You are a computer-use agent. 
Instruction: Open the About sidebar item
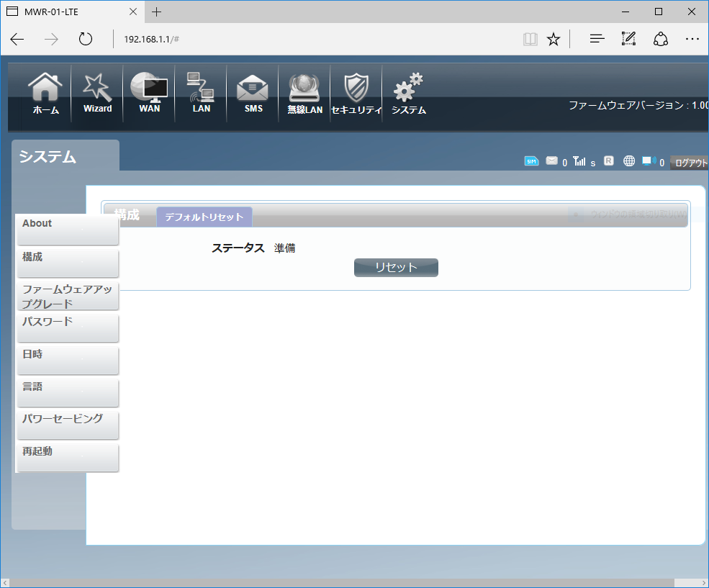[x=68, y=230]
